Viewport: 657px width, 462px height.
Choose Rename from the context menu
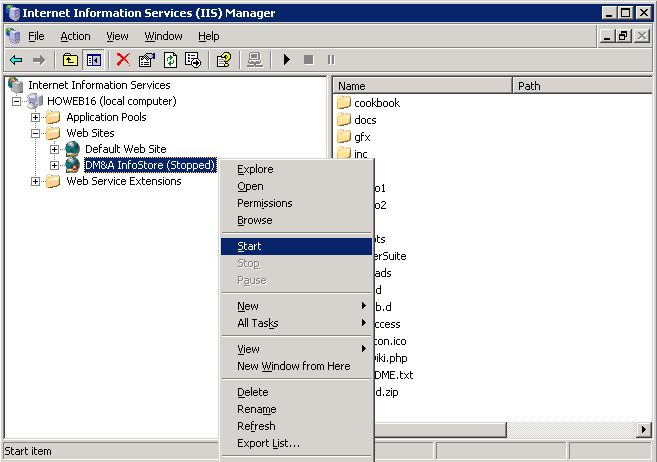[x=296, y=409]
